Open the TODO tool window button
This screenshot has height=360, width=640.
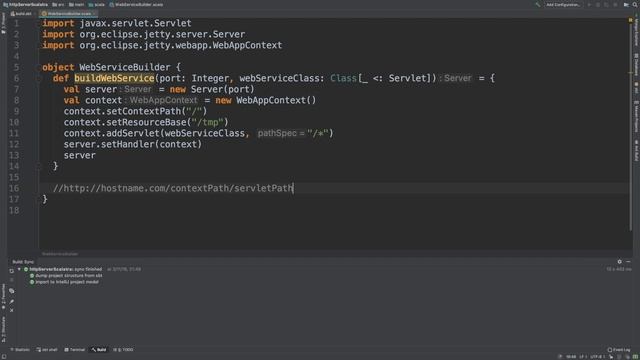123,350
